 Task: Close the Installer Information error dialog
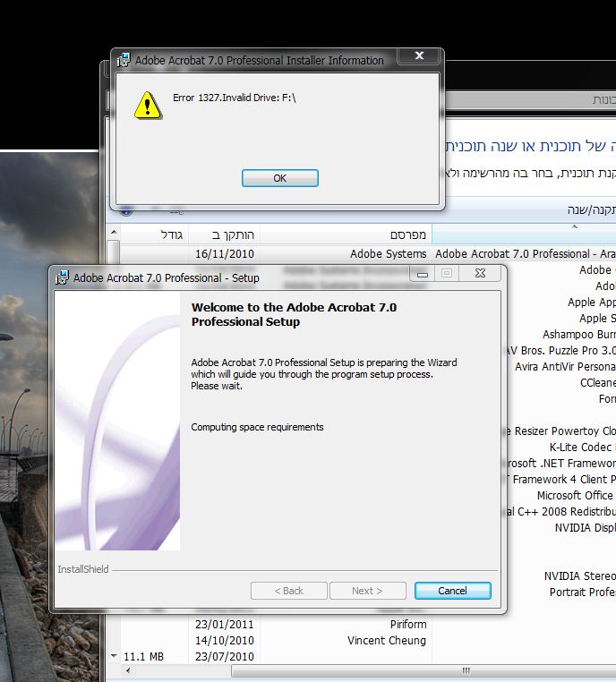(419, 55)
